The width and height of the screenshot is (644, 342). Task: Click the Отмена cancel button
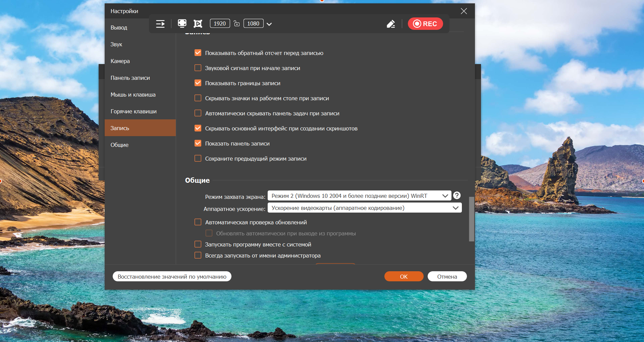click(x=447, y=277)
